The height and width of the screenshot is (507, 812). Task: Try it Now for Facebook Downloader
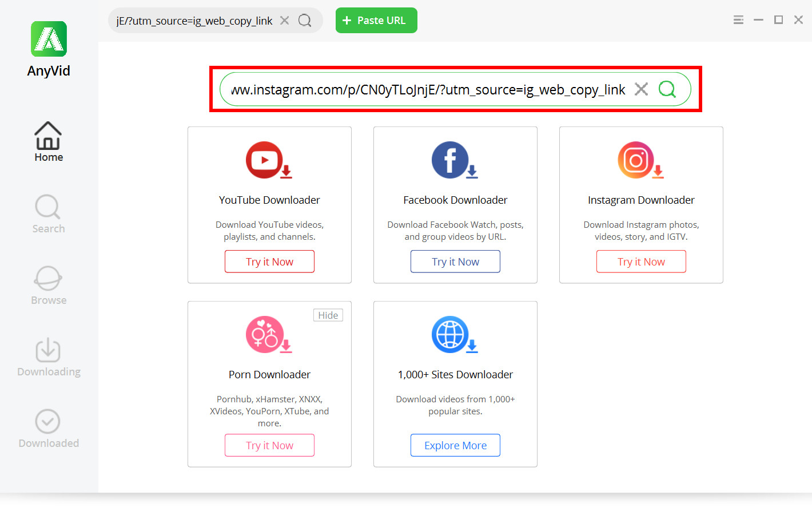pyautogui.click(x=455, y=262)
